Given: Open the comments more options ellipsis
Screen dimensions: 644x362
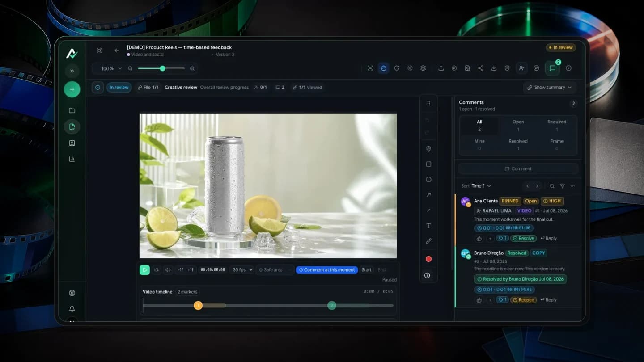Looking at the screenshot, I should click(x=572, y=186).
